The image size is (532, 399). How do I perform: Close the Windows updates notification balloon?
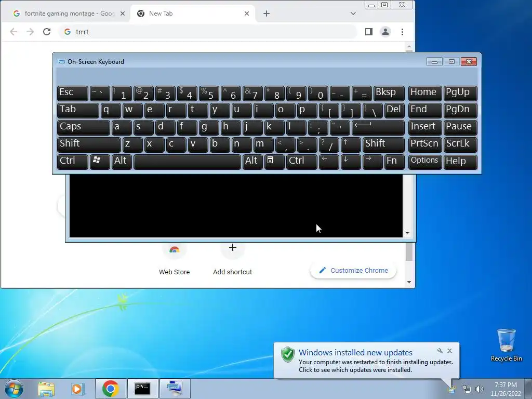449,351
